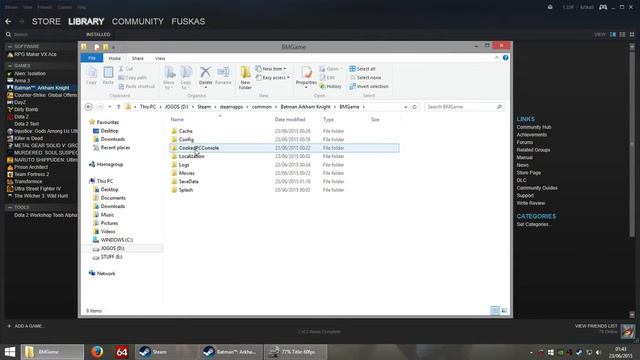Collapse the TOOLS category in Steam
The width and height of the screenshot is (640, 360).
[x=10, y=207]
